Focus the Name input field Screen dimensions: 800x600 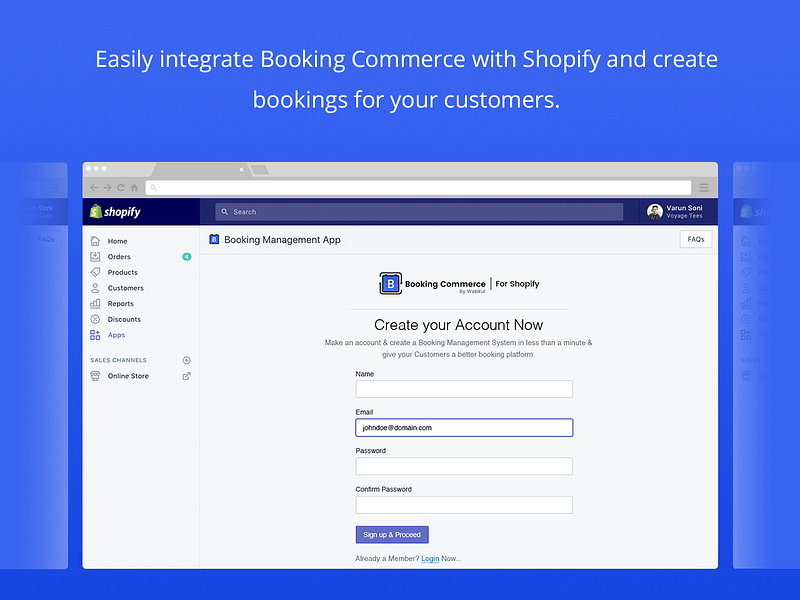[464, 389]
